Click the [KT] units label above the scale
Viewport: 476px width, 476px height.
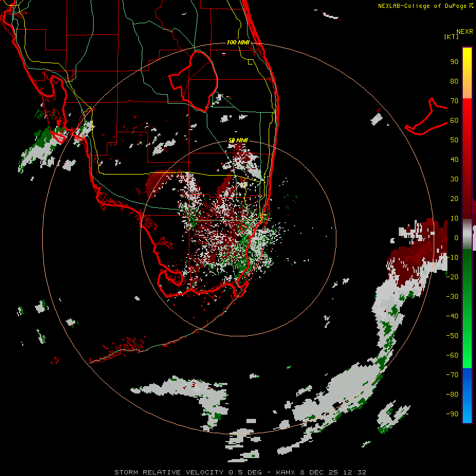click(452, 36)
